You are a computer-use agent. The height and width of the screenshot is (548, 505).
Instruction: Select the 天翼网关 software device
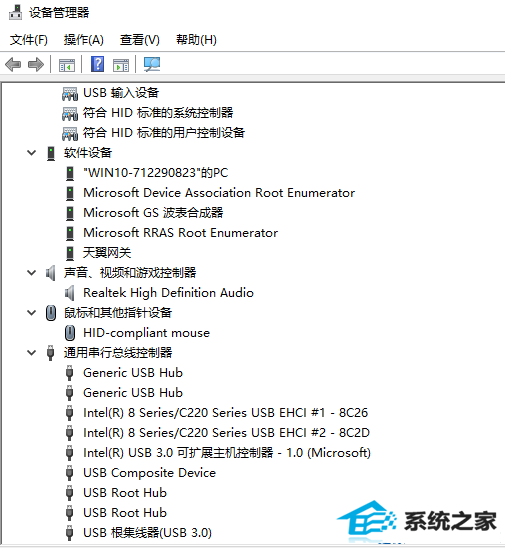[107, 253]
